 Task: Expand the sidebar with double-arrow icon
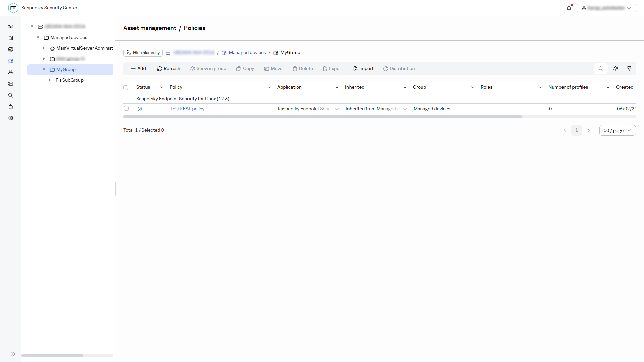(13, 354)
